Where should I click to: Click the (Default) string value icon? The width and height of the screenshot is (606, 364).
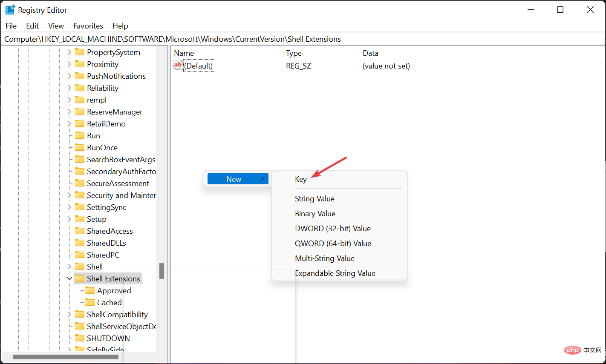pos(178,66)
